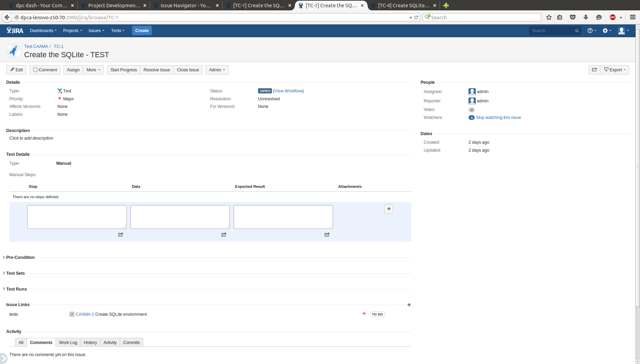This screenshot has height=364, width=640.
Task: Switch to the History tab
Action: [90, 342]
